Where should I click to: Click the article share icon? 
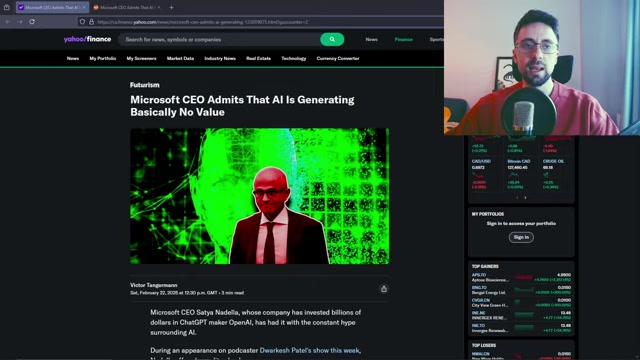point(384,289)
